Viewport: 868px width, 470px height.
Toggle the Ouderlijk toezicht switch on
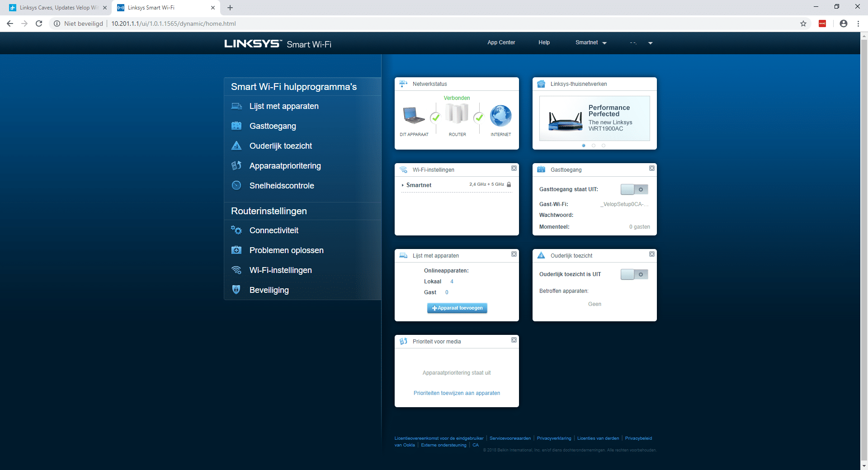[634, 274]
